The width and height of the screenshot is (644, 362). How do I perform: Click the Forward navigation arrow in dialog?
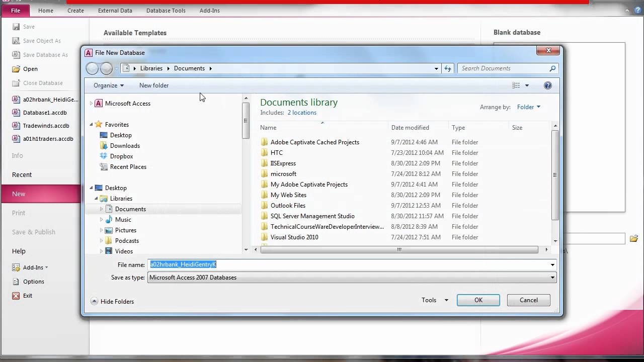pyautogui.click(x=106, y=68)
